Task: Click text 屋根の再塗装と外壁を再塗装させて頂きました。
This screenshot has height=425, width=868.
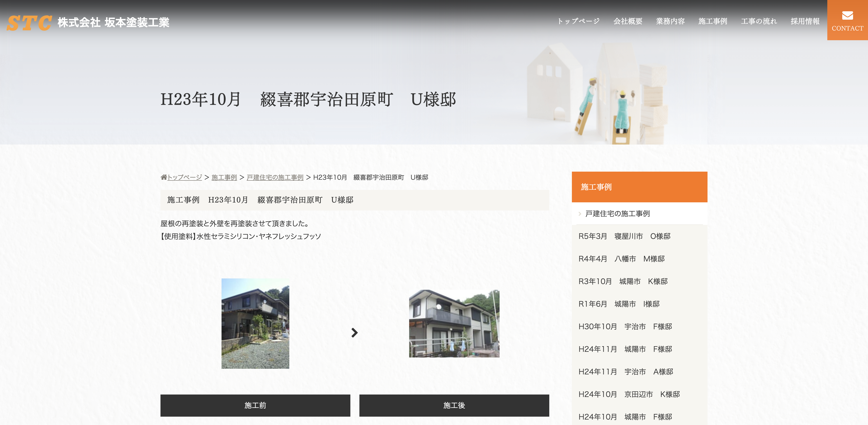Action: [235, 223]
